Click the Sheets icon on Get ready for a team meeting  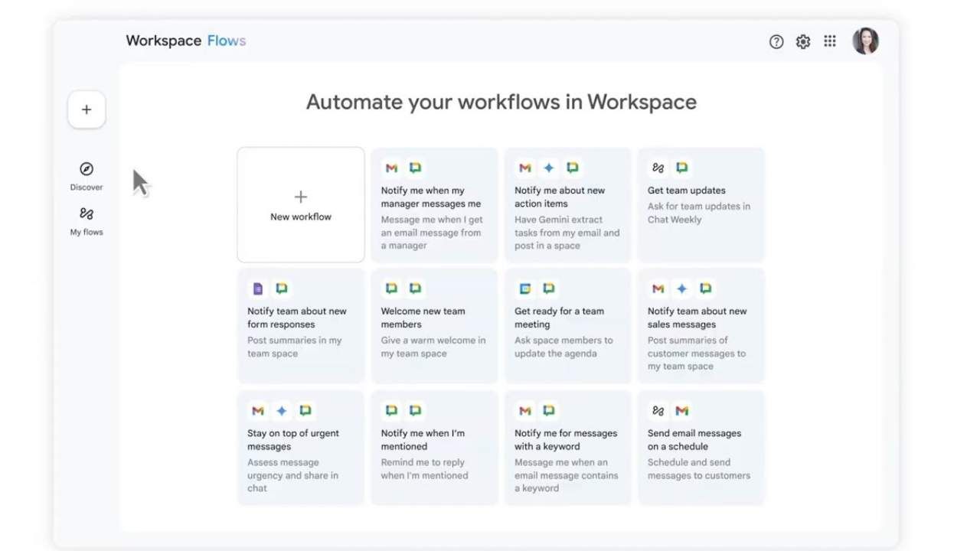[x=524, y=288]
